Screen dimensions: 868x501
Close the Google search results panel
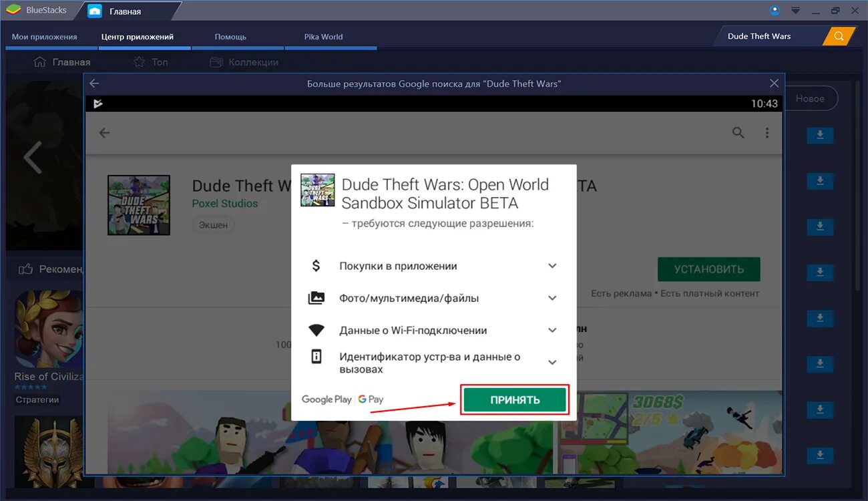(x=774, y=83)
